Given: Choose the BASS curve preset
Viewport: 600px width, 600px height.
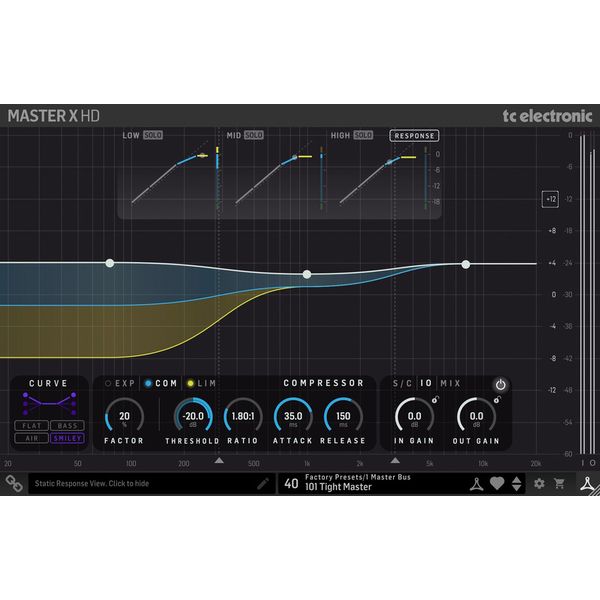Looking at the screenshot, I should coord(67,426).
